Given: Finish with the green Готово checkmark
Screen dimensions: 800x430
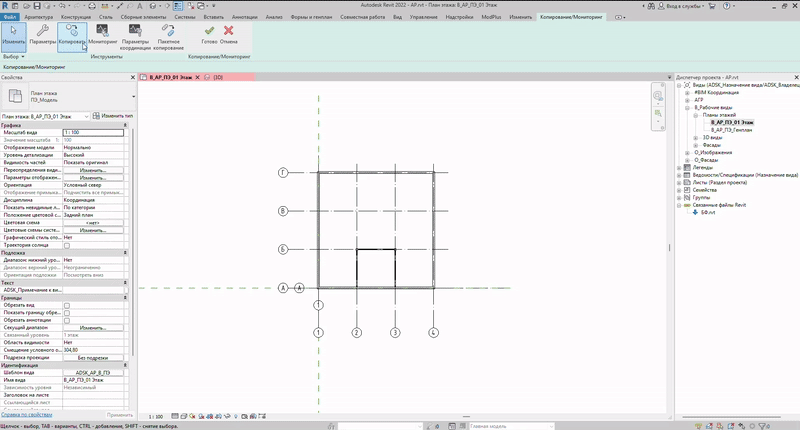Looking at the screenshot, I should (209, 35).
